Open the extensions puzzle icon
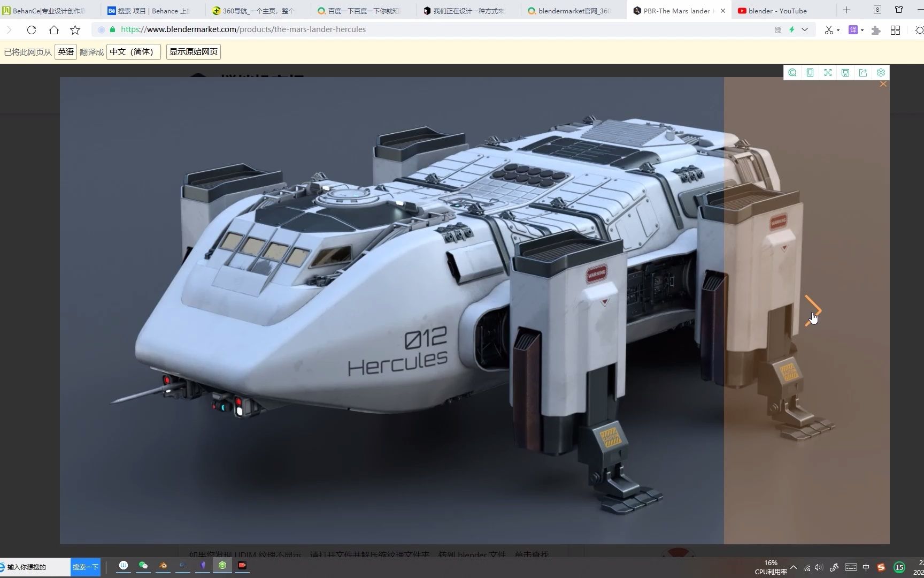Viewport: 924px width, 578px height. coord(876,31)
